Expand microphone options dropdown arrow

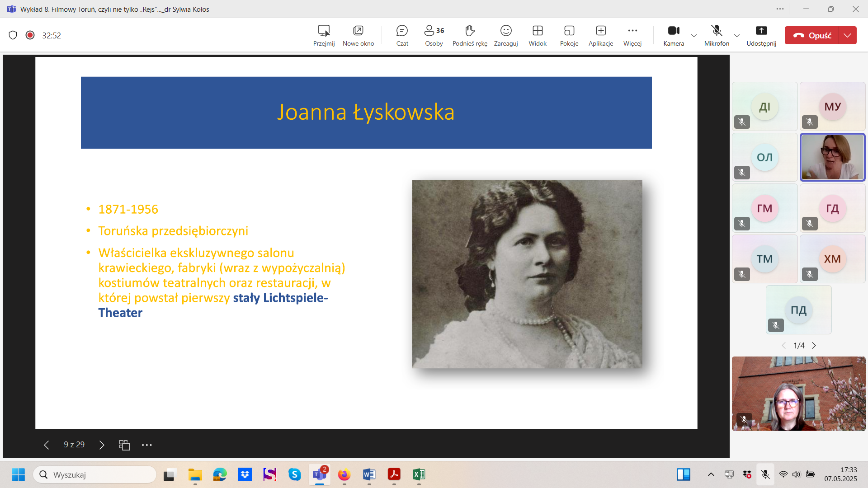(737, 35)
